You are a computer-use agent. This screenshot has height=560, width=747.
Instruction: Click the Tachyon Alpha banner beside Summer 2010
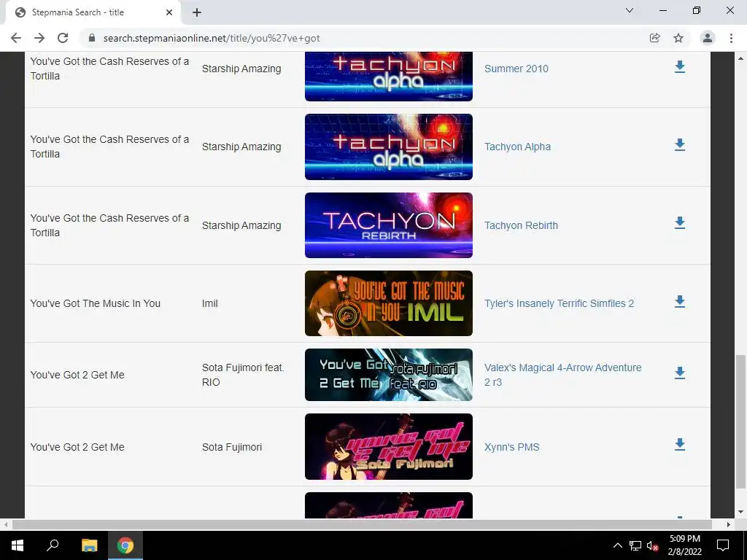[389, 76]
